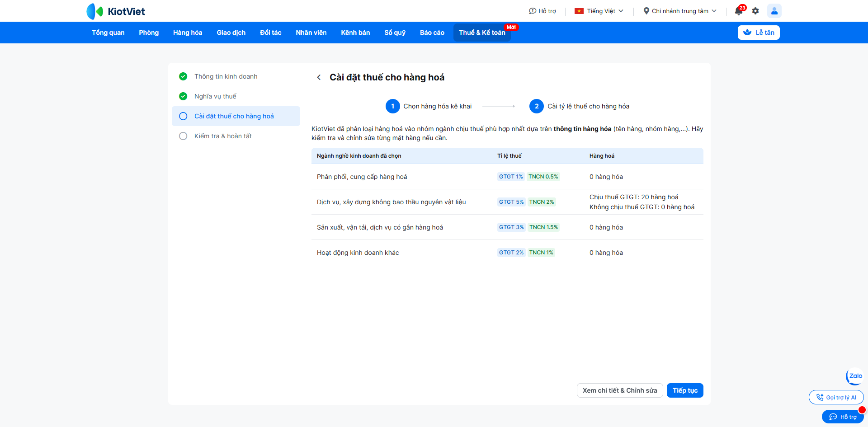
Task: Open the Hàng hóa menu
Action: [188, 33]
